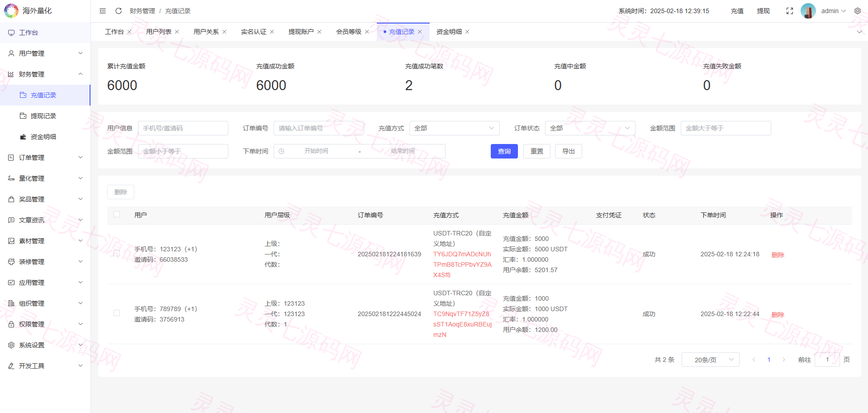This screenshot has height=413, width=868.
Task: Collapse the sidebar with the hamburger icon
Action: (x=103, y=11)
